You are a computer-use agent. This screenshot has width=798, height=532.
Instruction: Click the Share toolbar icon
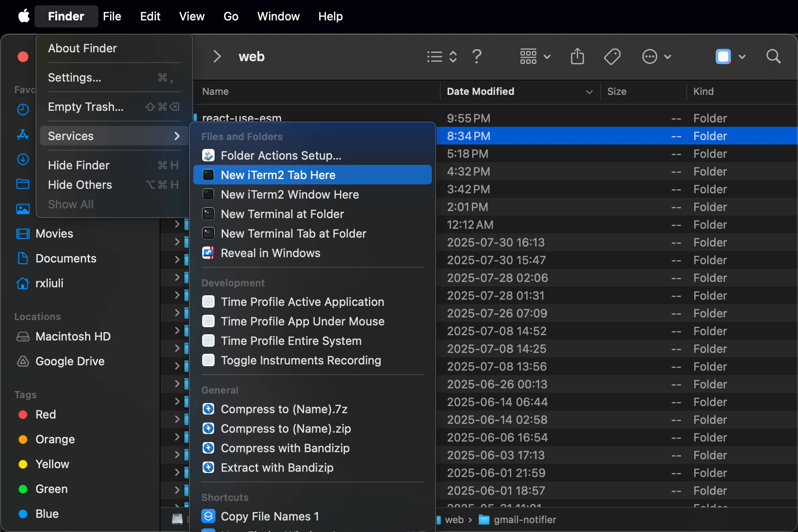pos(577,57)
